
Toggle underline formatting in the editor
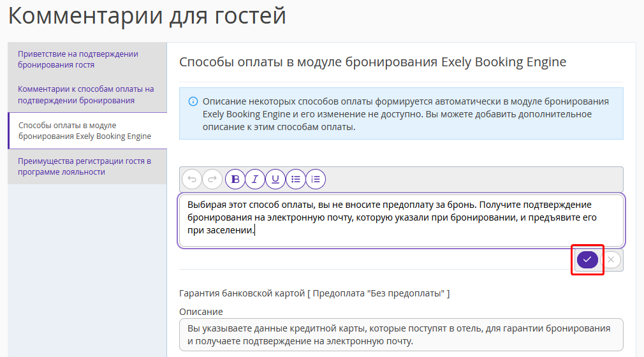click(x=275, y=179)
